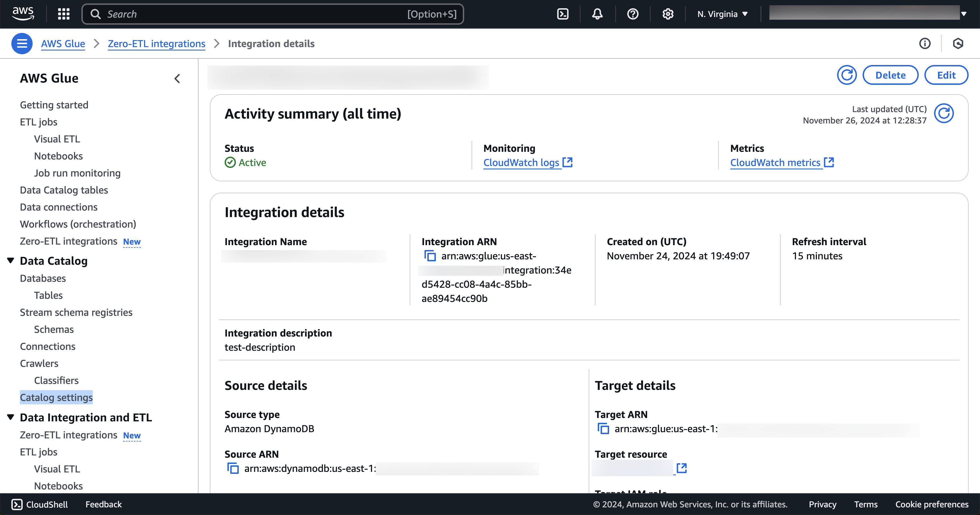Screen dimensions: 980x515
Task: Copy the Target ARN
Action: (603, 428)
